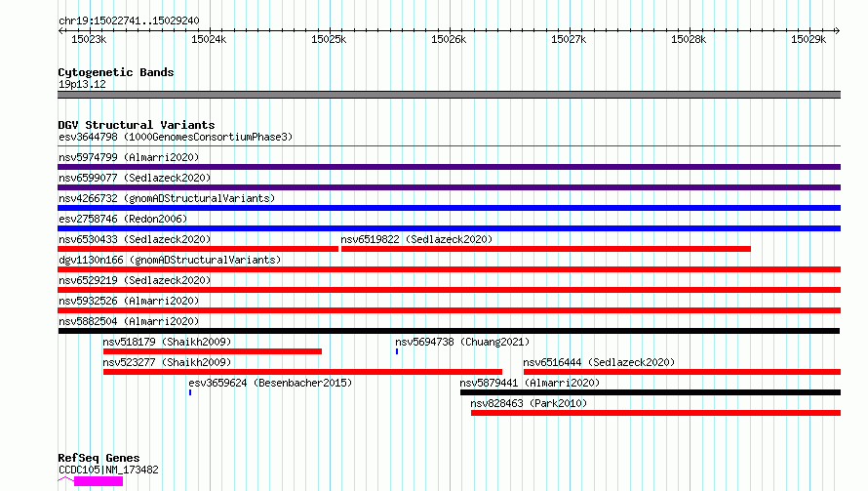Select the red nsv6519822 variant bar
This screenshot has height=491, width=868.
pos(546,249)
